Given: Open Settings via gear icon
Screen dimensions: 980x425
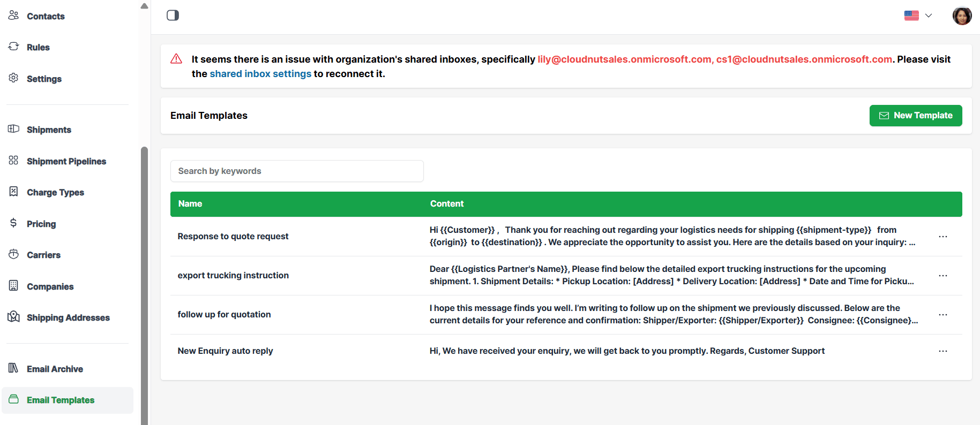Looking at the screenshot, I should tap(13, 78).
